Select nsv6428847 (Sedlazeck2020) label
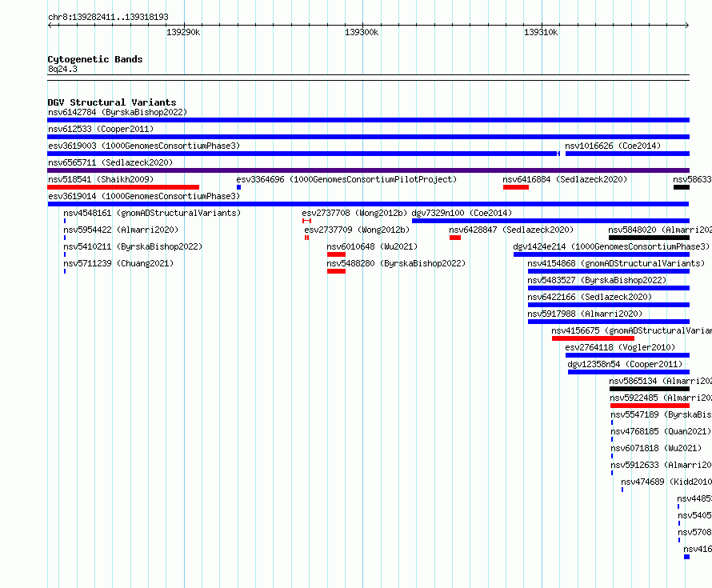The height and width of the screenshot is (588, 712). [511, 230]
